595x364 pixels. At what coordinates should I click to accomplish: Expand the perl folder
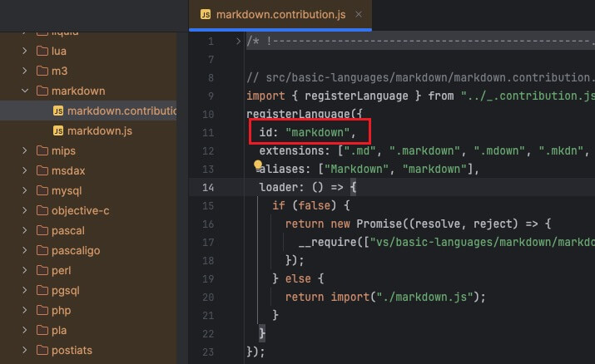[x=25, y=270]
